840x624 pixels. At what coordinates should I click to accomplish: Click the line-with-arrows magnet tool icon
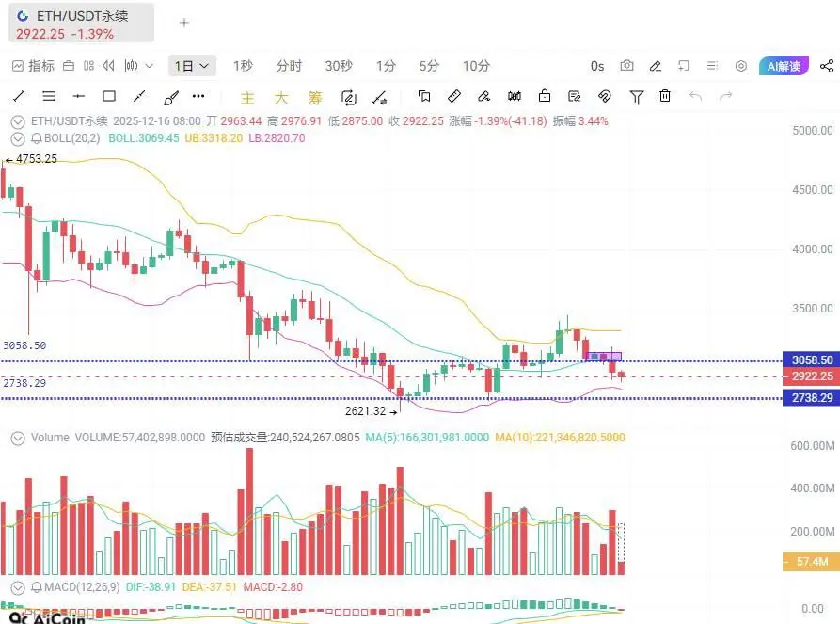380,98
